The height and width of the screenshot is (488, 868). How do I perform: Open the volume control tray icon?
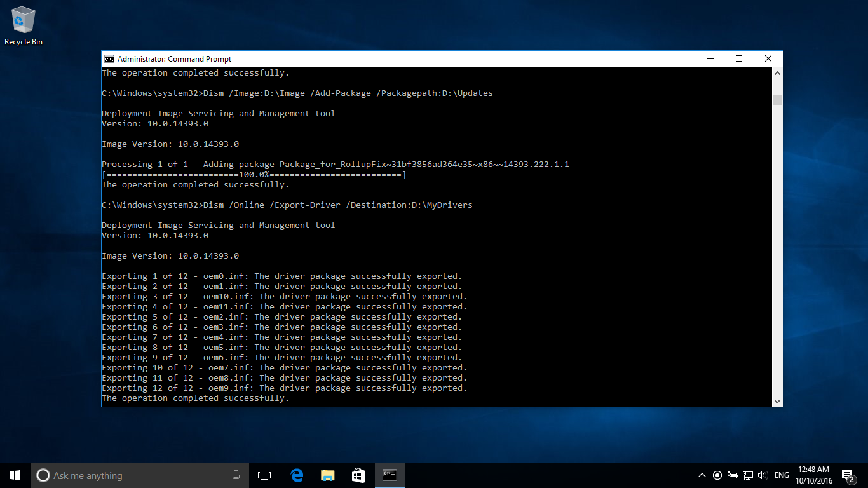(x=763, y=475)
